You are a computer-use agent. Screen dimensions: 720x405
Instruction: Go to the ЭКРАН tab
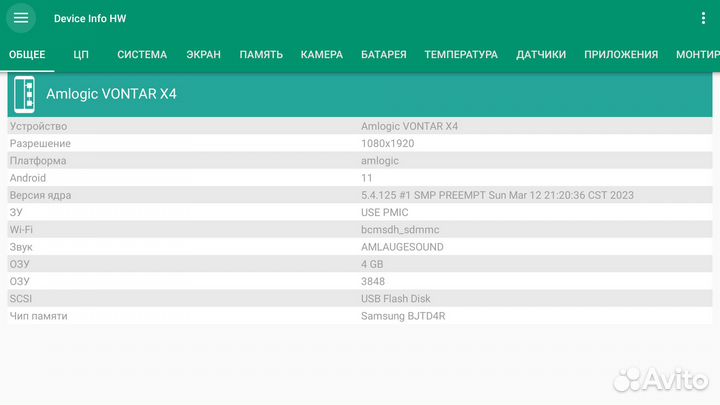(203, 55)
